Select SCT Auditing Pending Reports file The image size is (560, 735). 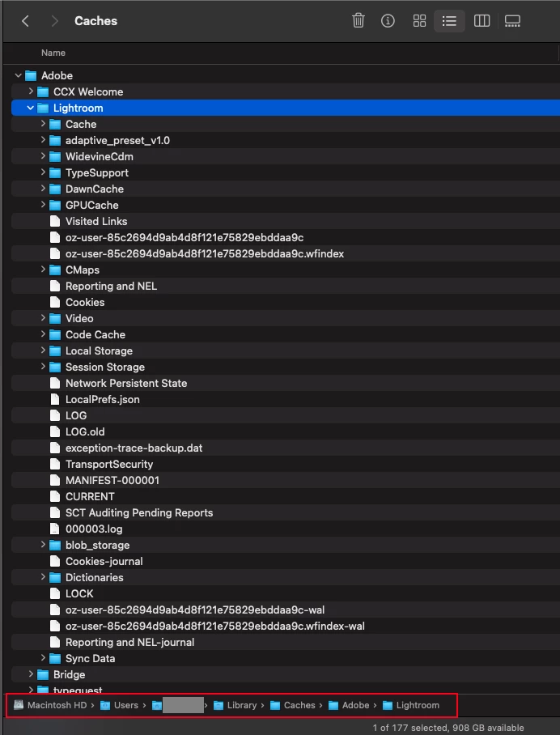pyautogui.click(x=286, y=512)
